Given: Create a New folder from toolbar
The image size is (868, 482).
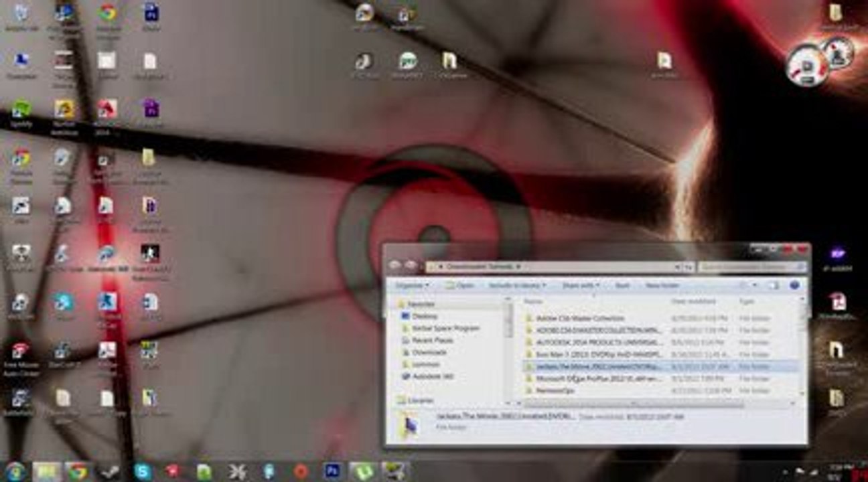Looking at the screenshot, I should point(662,285).
